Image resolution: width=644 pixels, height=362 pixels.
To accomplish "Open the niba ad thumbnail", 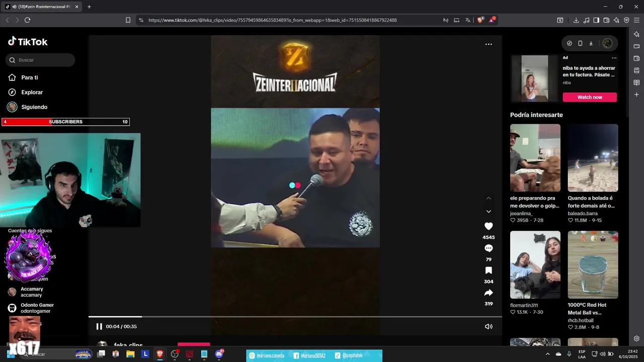I will click(535, 78).
